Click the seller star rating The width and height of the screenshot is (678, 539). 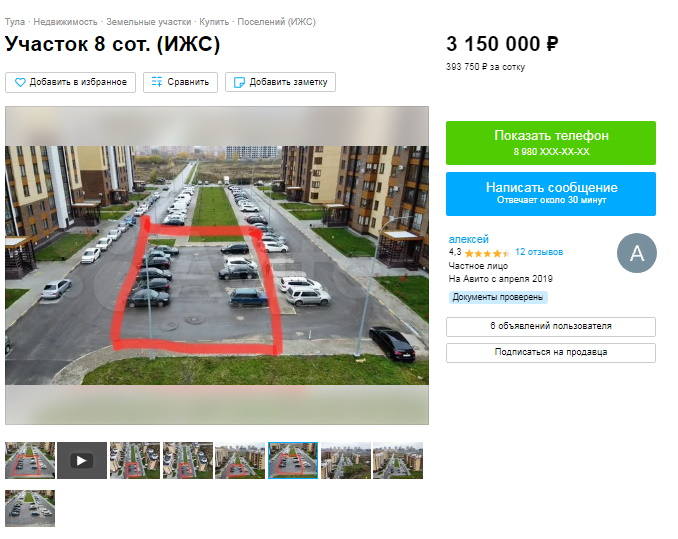coord(486,253)
